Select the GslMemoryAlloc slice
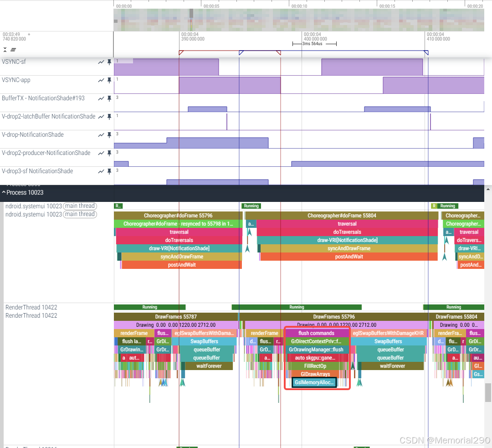Screen dimensions: 492x448 point(314,382)
